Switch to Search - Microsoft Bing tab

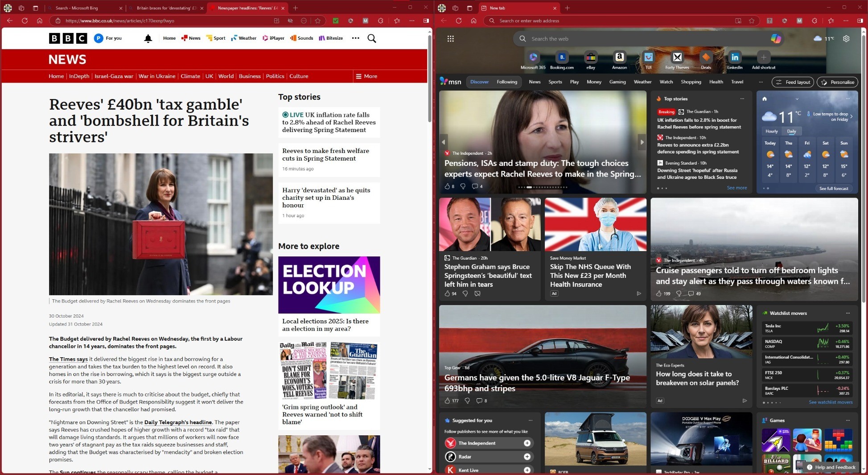tap(84, 8)
